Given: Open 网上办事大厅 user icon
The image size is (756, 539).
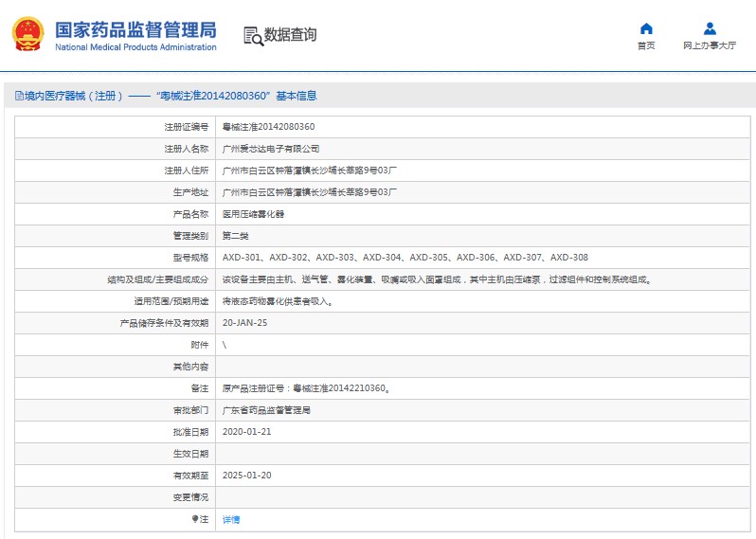Looking at the screenshot, I should click(710, 29).
